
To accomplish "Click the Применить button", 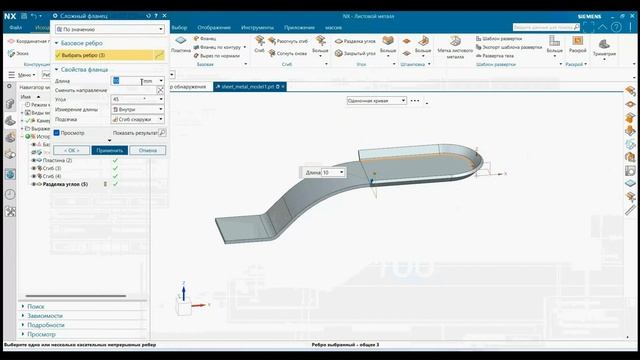I will click(109, 150).
